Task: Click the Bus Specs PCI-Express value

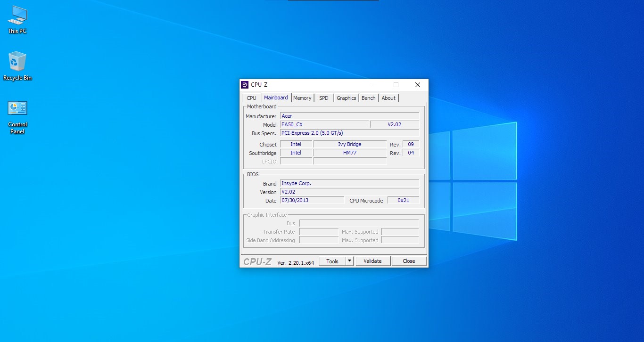Action: click(350, 133)
